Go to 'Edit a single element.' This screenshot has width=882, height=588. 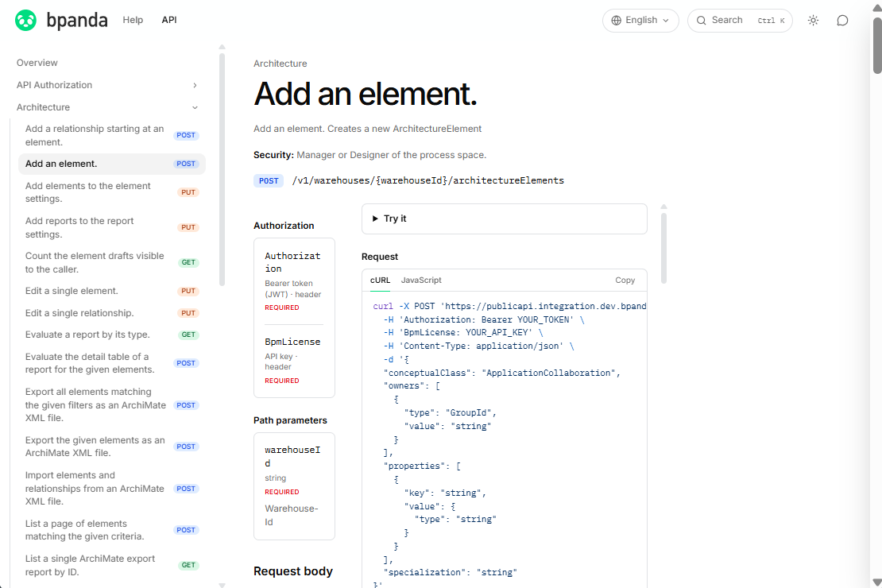112,291
